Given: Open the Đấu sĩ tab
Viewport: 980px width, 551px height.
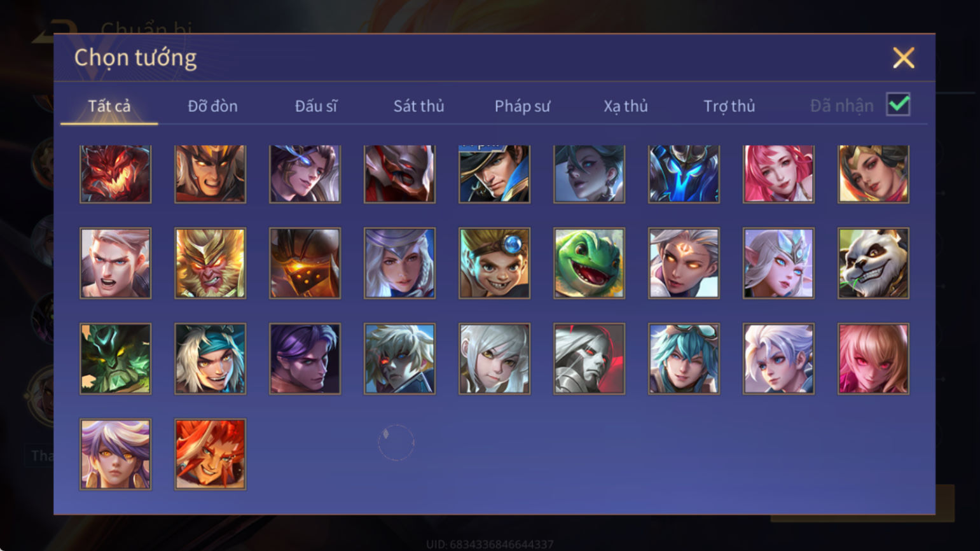Looking at the screenshot, I should point(316,106).
